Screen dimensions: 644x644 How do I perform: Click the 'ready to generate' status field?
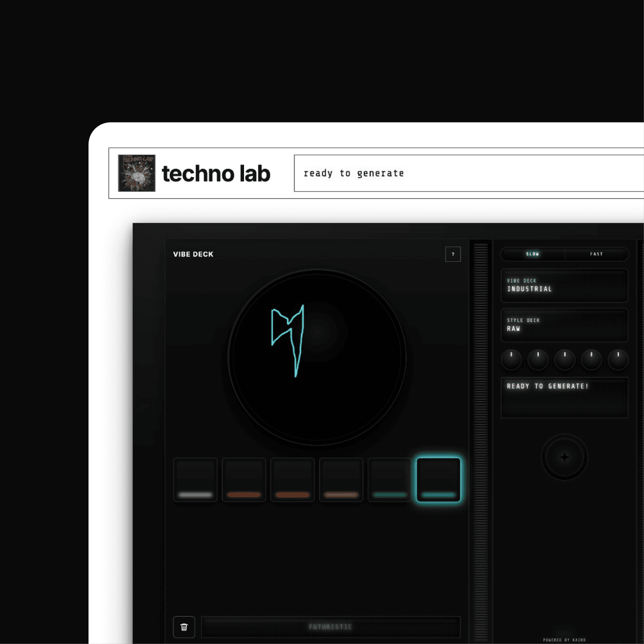tap(469, 173)
